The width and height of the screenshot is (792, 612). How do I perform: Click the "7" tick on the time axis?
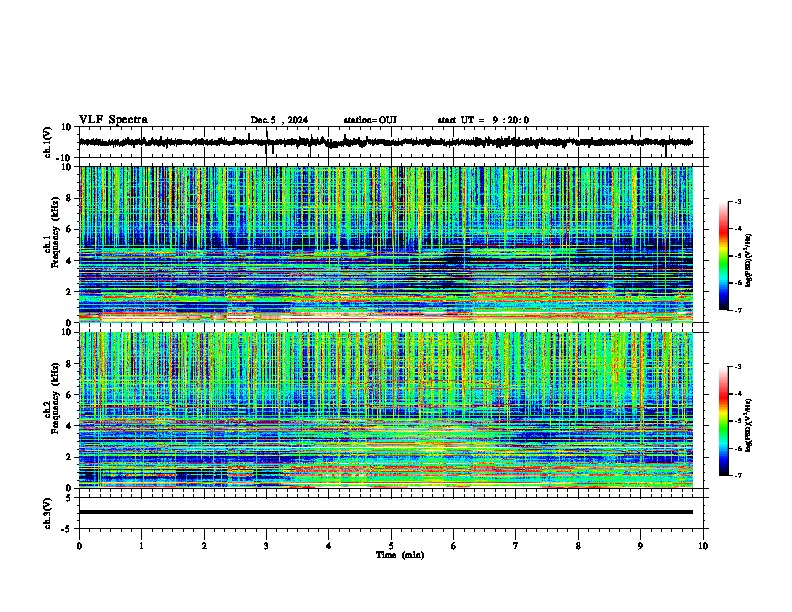point(515,546)
